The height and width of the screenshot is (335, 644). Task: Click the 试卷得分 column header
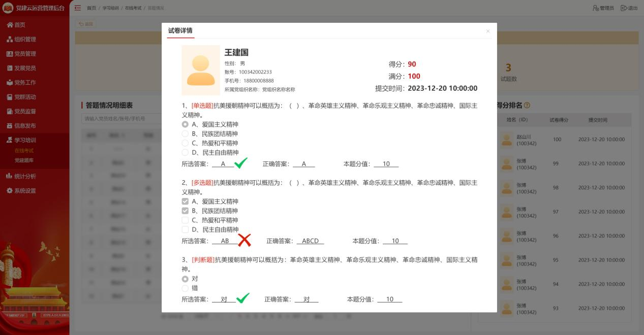coord(559,120)
